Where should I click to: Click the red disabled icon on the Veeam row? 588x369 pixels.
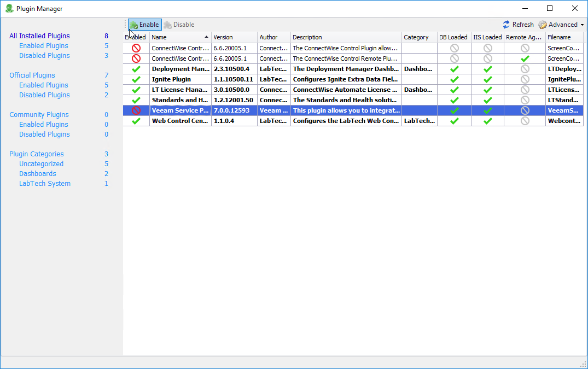[x=135, y=110]
